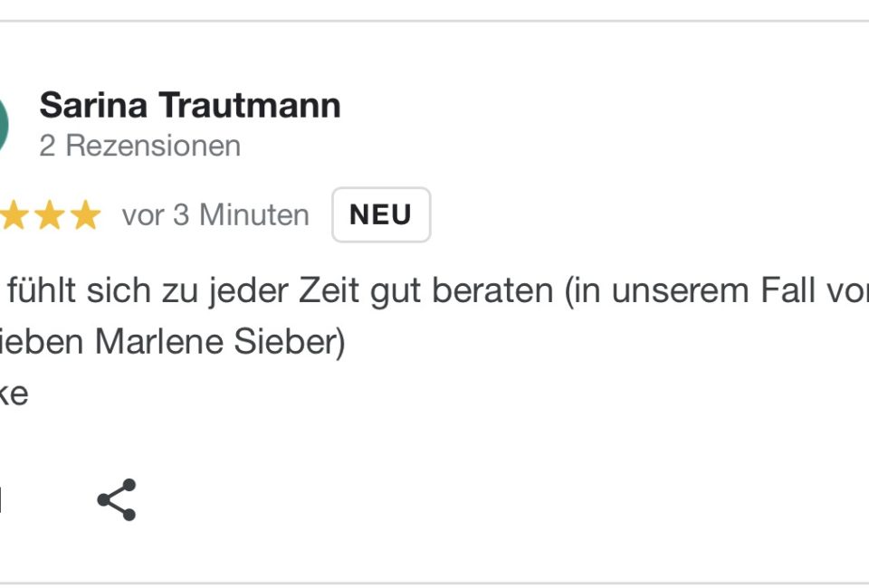Open the "2 Rezensionen" reviewer link
Viewport: 869px width, 588px height.
[x=139, y=146]
